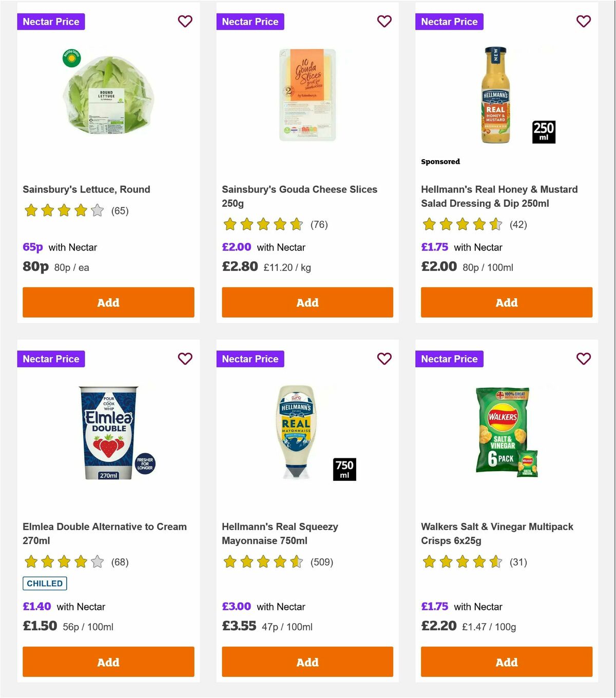Click the heart icon on Walkers Salt & Vinegar crisps

click(x=583, y=359)
